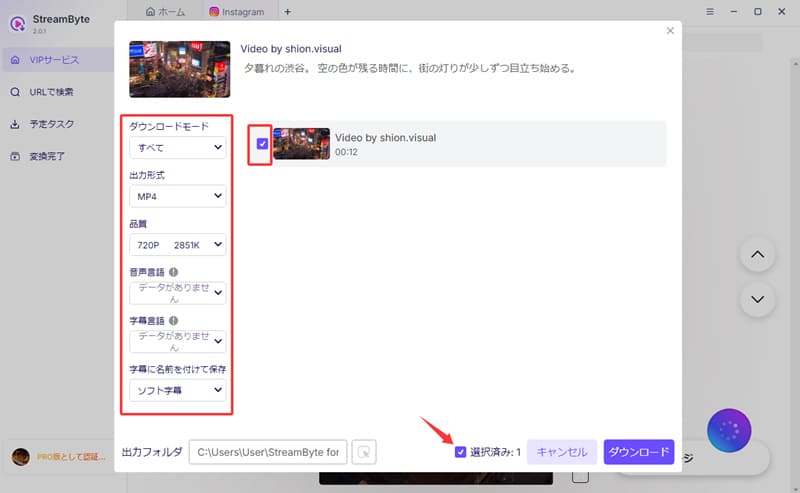Click the 00:12 duration text
Screen dimensions: 800x493
[346, 152]
